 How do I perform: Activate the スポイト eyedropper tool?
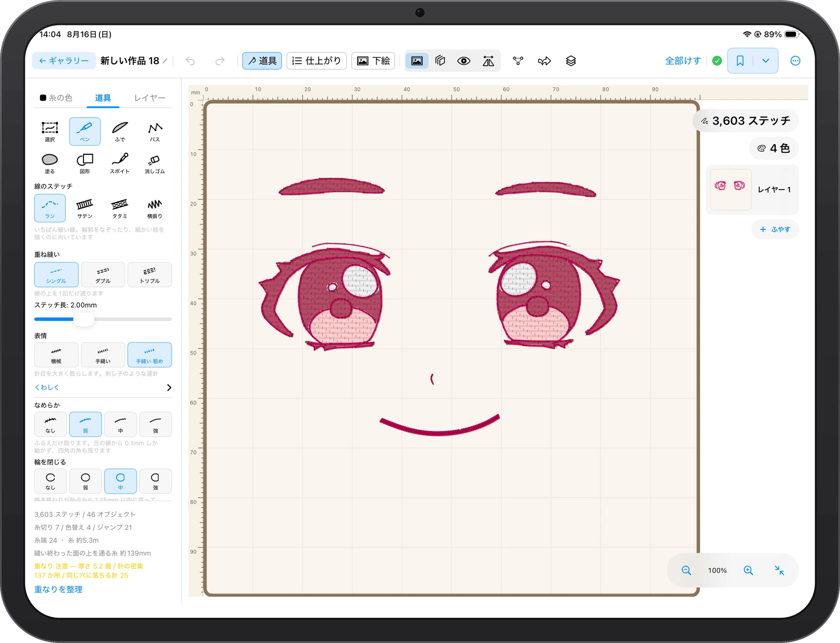click(x=120, y=163)
